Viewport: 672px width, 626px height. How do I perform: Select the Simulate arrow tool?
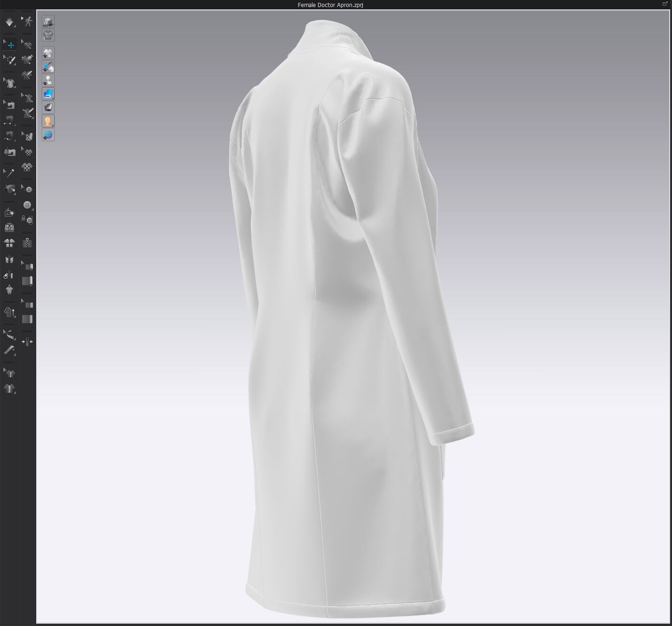pyautogui.click(x=9, y=23)
